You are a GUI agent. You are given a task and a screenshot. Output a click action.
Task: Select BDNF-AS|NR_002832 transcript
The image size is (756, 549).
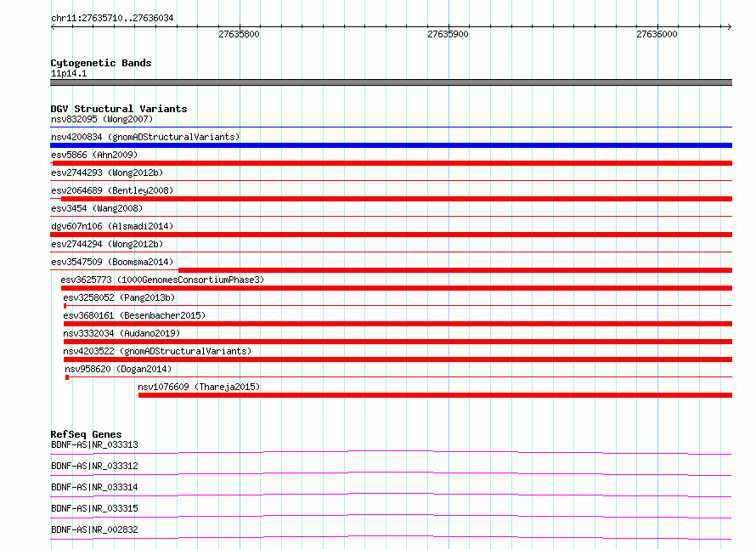click(x=94, y=529)
